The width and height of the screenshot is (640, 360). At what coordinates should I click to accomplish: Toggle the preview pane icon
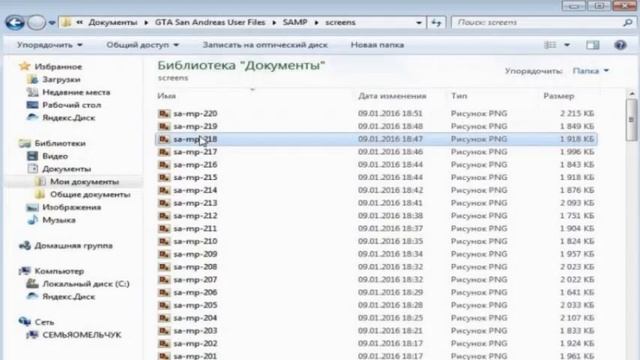tap(593, 45)
